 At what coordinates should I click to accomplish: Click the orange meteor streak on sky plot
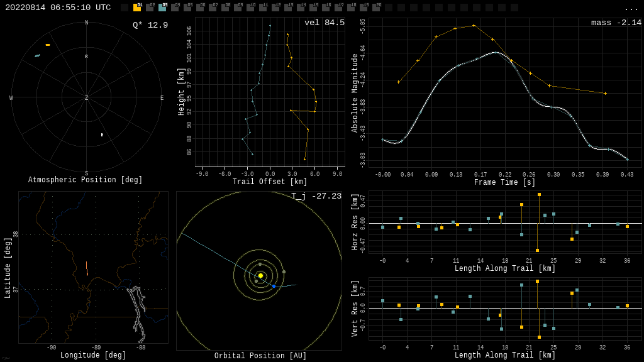(x=48, y=45)
